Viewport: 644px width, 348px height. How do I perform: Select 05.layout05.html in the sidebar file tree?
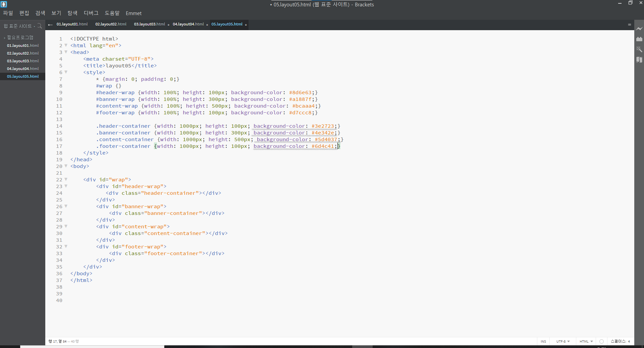pos(22,76)
